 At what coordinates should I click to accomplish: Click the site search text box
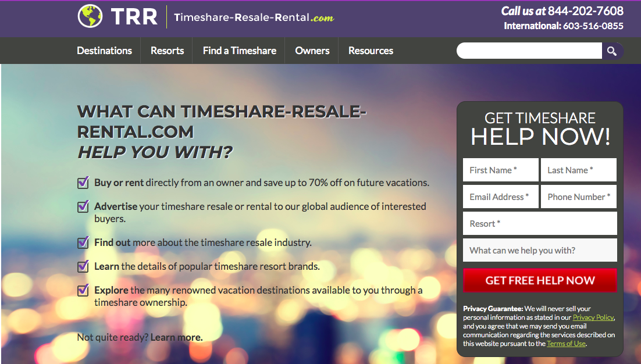click(529, 51)
